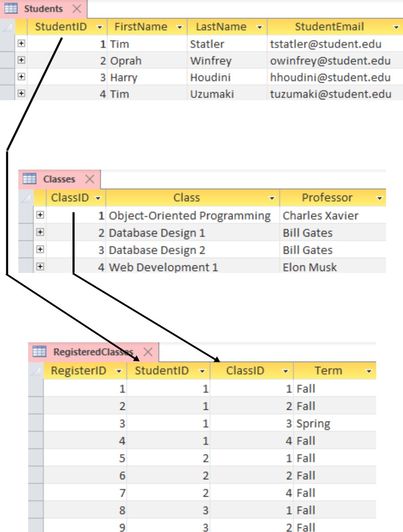Open the Term column dropdown arrow
The height and width of the screenshot is (532, 403).
pyautogui.click(x=369, y=371)
